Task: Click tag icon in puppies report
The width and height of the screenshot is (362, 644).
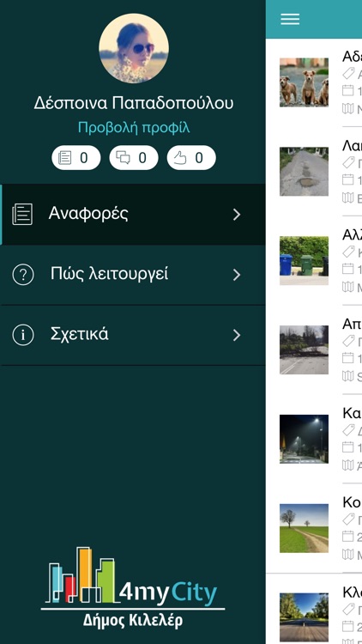Action: (x=348, y=73)
